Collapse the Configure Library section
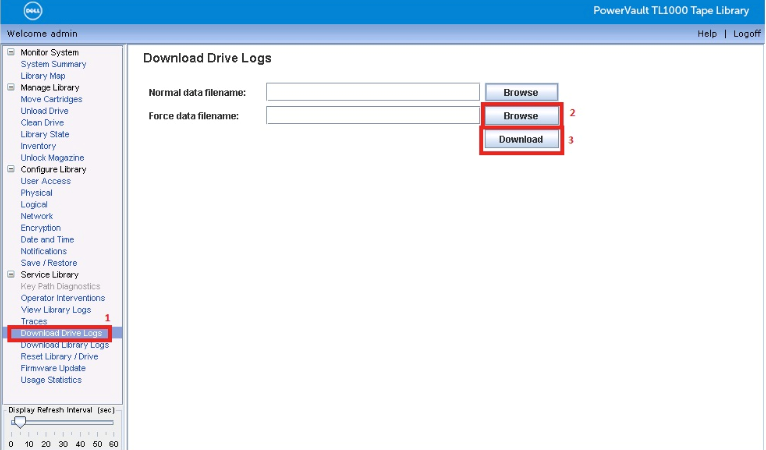766x450 pixels. point(11,169)
